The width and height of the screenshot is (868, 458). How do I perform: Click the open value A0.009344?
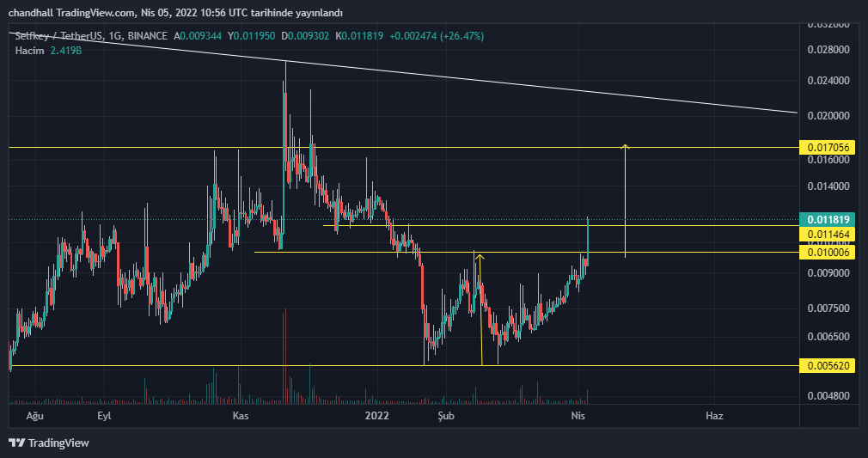tap(197, 36)
